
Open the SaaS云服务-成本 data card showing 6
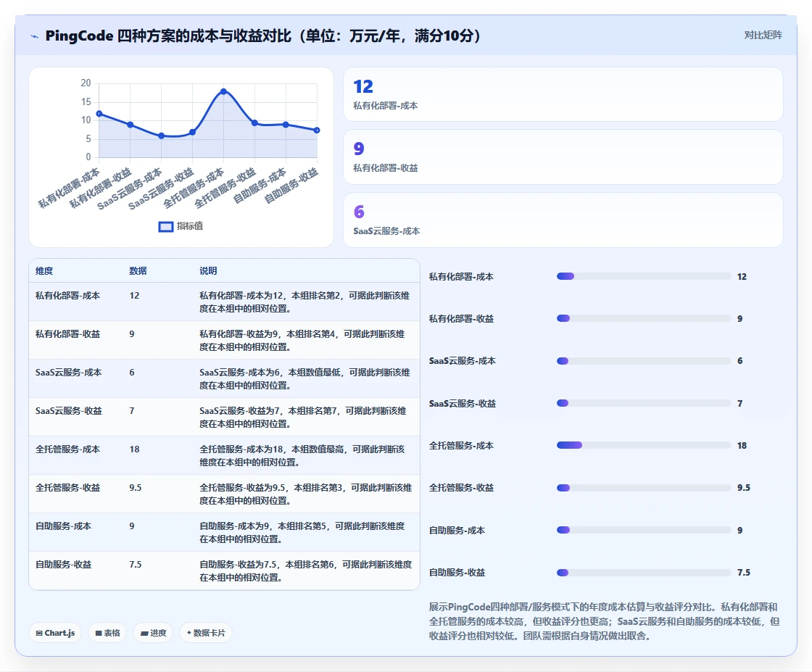(x=563, y=220)
